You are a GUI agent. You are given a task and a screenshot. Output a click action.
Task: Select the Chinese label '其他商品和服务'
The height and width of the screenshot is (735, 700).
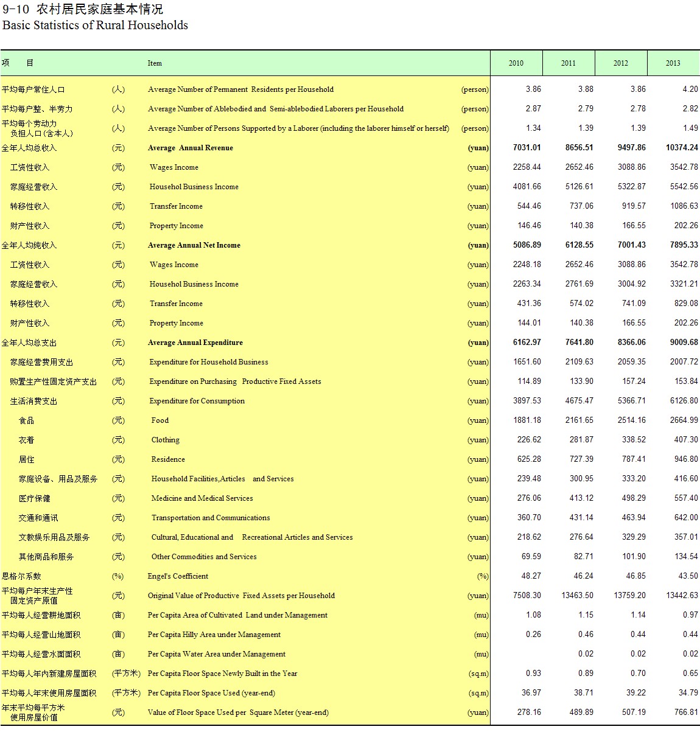pyautogui.click(x=46, y=557)
